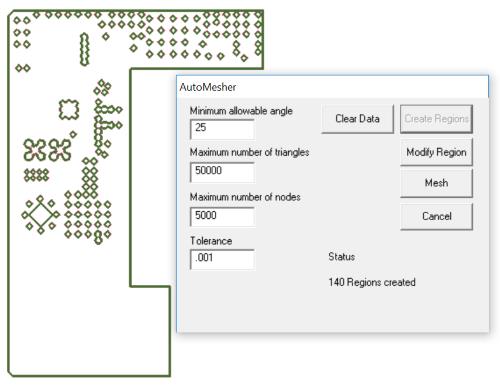The width and height of the screenshot is (500, 391).
Task: Click the 'Status' label
Action: click(x=341, y=257)
